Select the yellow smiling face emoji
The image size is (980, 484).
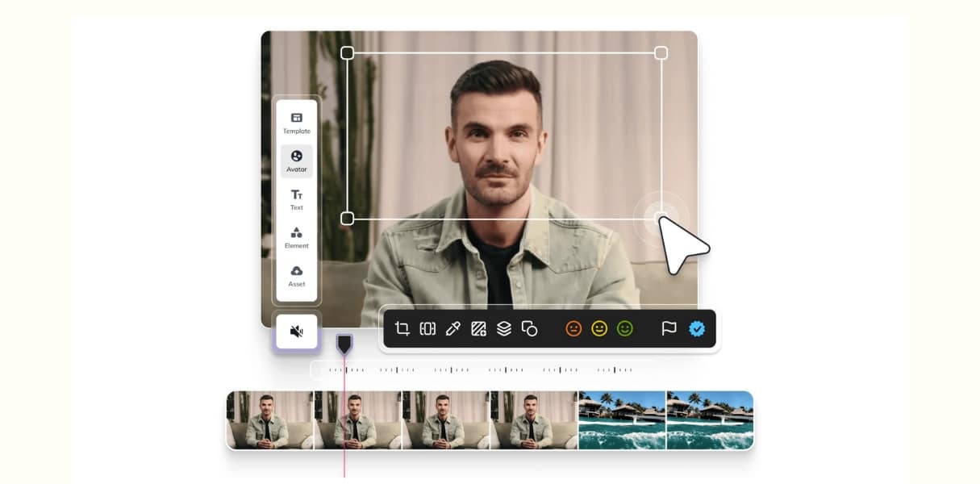point(599,328)
